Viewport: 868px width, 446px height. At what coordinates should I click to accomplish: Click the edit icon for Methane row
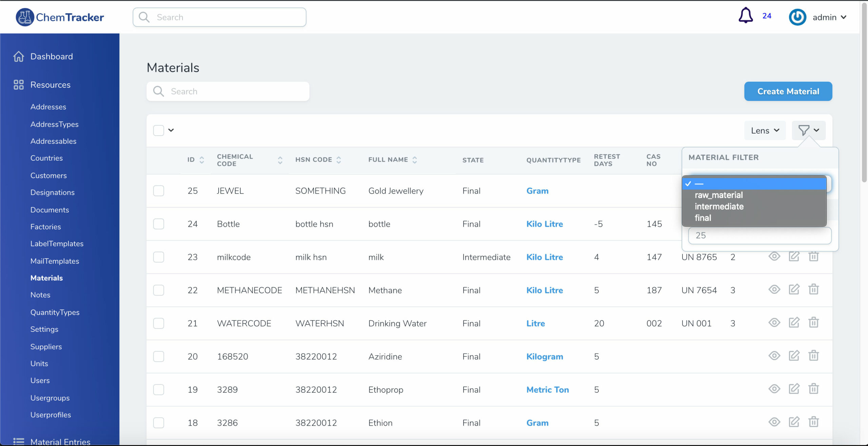(794, 289)
